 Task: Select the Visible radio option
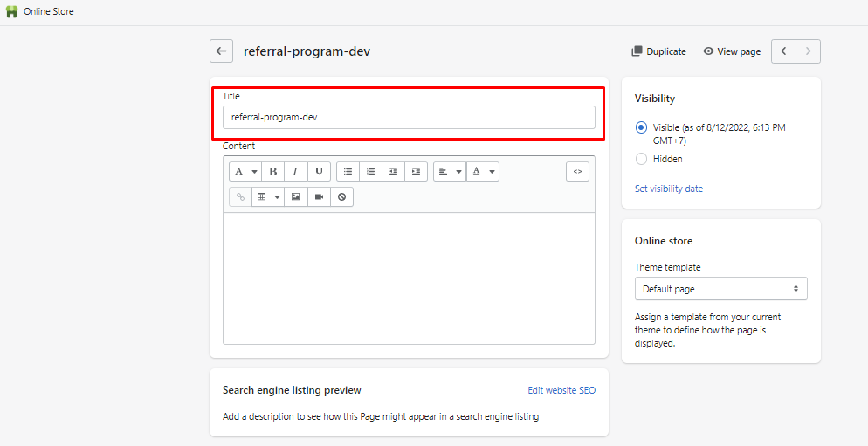point(642,127)
